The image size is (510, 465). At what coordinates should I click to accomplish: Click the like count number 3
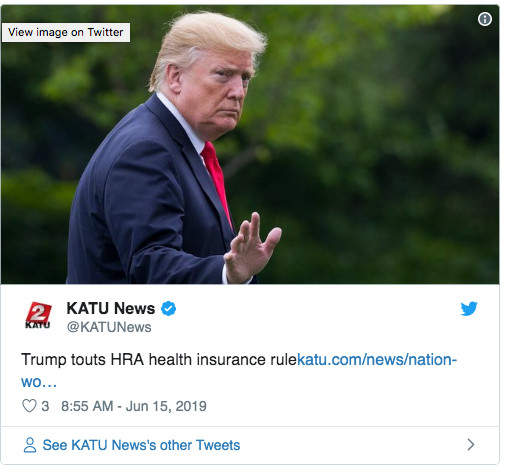click(x=45, y=406)
